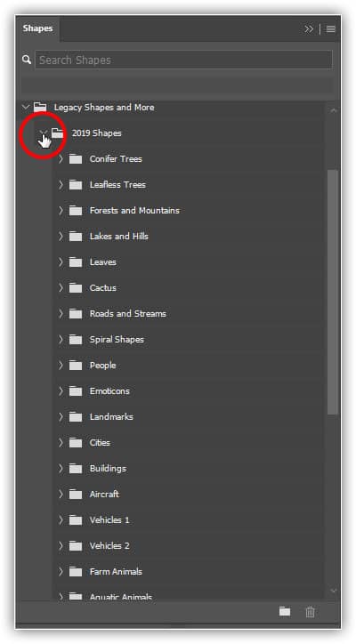Click in the Search Shapes field
This screenshot has width=356, height=644.
(x=183, y=60)
